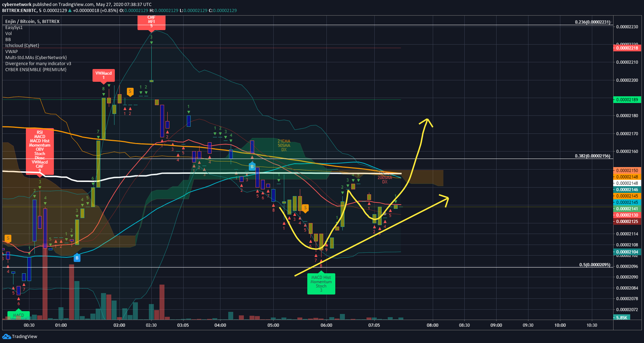Select the Multi-Std.MAs {CyberNetwork} indicator
The height and width of the screenshot is (343, 644).
point(36,58)
